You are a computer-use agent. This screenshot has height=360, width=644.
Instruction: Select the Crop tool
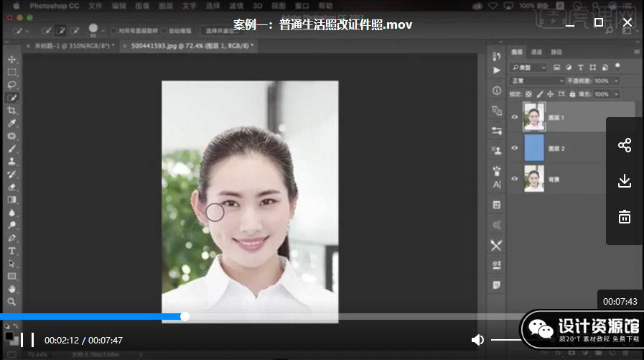[x=11, y=111]
